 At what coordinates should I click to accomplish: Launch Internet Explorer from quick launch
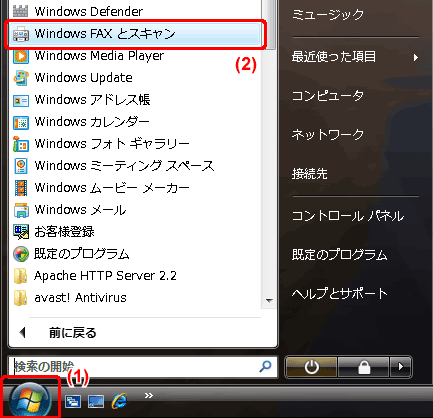tap(119, 401)
